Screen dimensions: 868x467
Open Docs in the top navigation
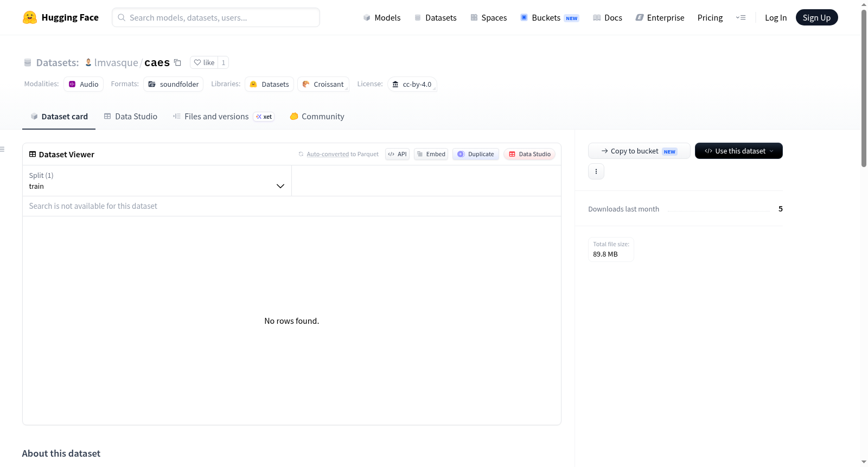tap(608, 17)
